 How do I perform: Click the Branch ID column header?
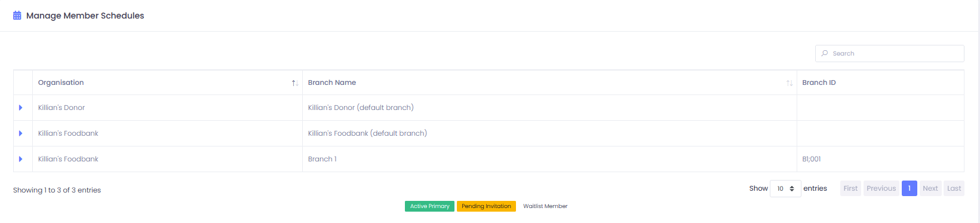[x=819, y=83]
